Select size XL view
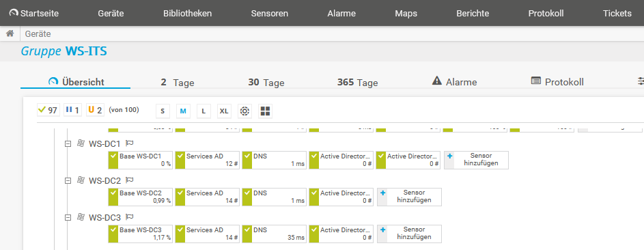 [224, 111]
